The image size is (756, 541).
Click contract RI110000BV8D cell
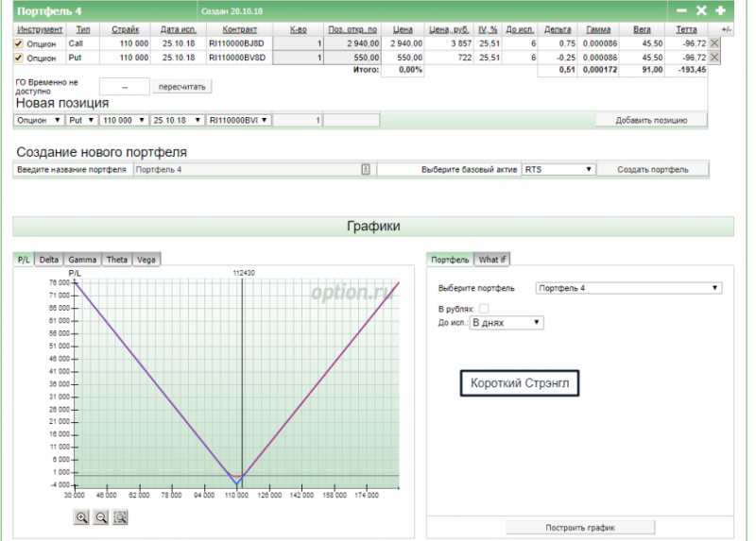click(239, 58)
